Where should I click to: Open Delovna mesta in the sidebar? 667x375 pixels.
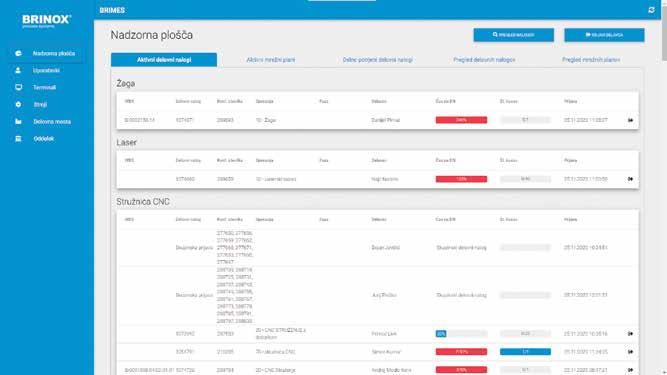point(52,122)
